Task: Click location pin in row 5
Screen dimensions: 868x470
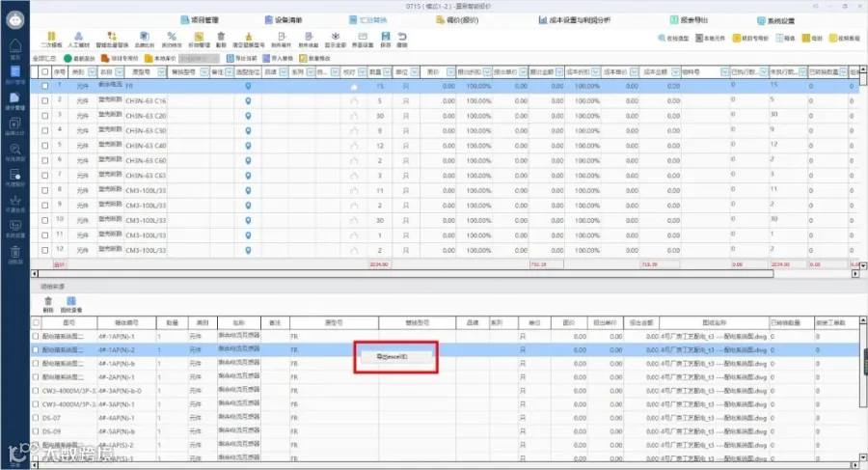Action: [x=248, y=146]
